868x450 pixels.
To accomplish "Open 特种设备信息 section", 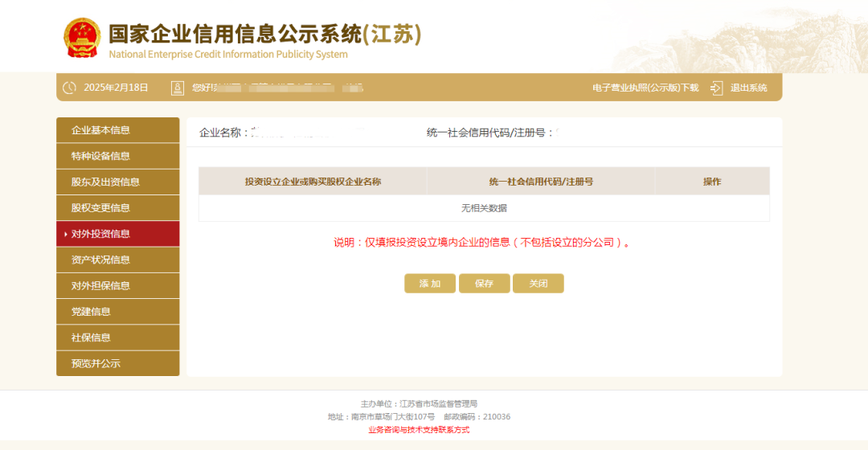I will click(118, 156).
